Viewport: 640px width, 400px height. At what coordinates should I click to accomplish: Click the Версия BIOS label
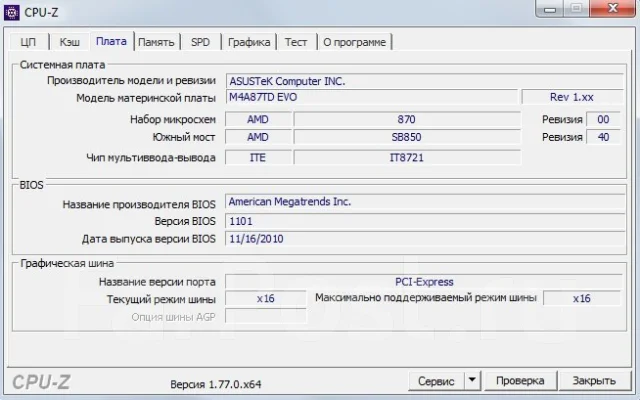click(185, 221)
